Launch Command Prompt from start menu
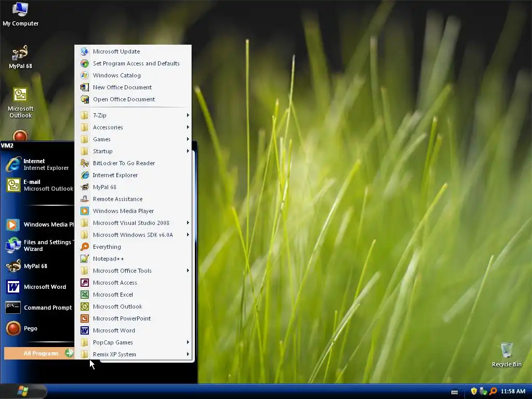This screenshot has width=532, height=399. [38, 308]
